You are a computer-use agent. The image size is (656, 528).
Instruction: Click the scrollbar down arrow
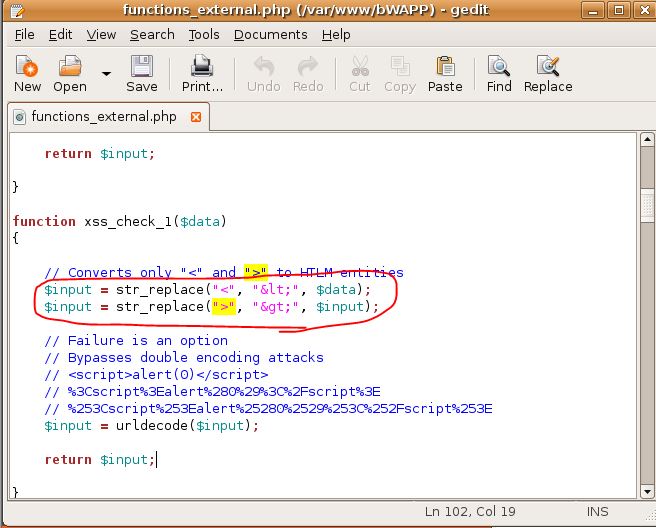tap(647, 492)
